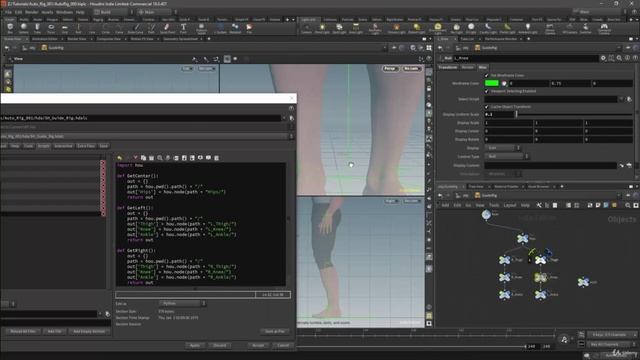Click gear icon in parameter pane
This screenshot has width=640, height=360.
pos(603,58)
